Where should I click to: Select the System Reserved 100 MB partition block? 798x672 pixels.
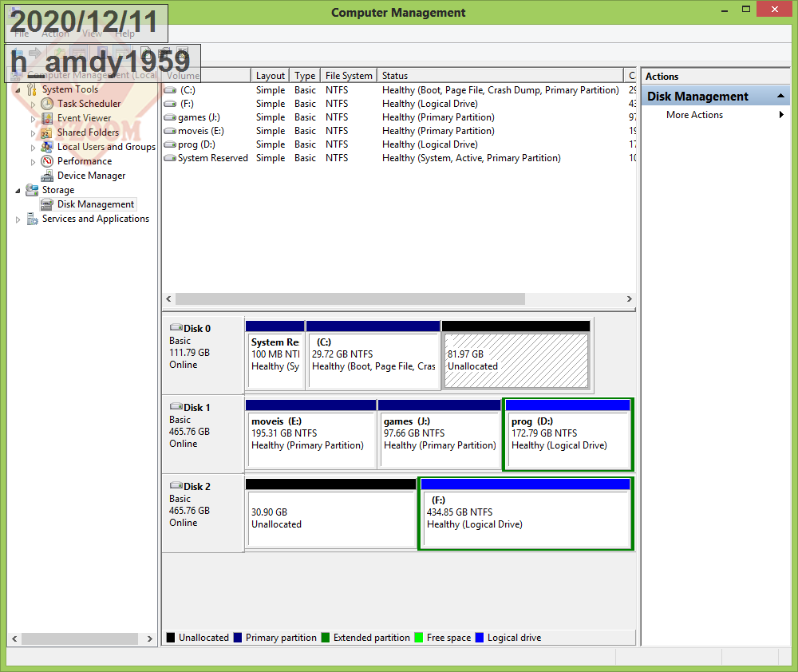click(275, 355)
